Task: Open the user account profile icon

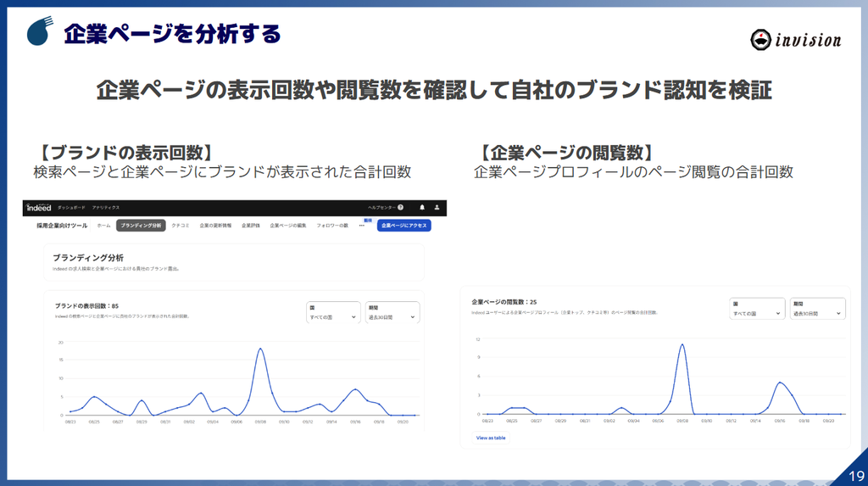Action: pyautogui.click(x=437, y=207)
